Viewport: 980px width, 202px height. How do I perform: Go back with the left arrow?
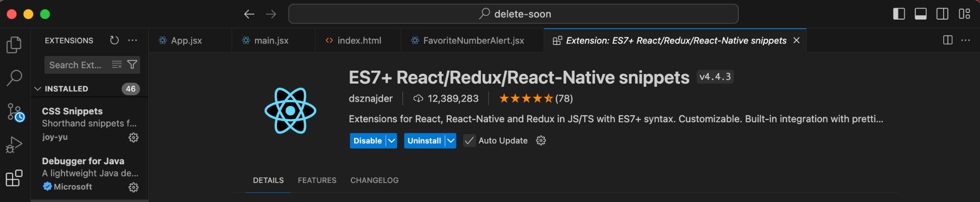point(249,14)
